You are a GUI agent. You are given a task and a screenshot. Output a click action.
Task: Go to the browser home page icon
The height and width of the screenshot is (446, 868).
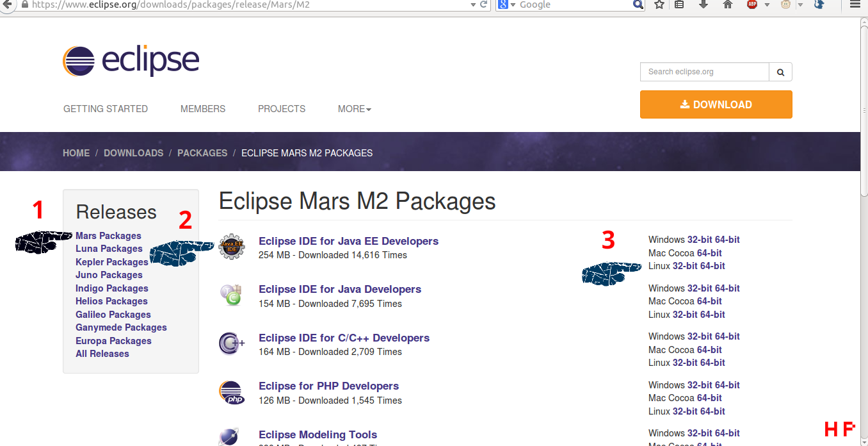(x=727, y=4)
